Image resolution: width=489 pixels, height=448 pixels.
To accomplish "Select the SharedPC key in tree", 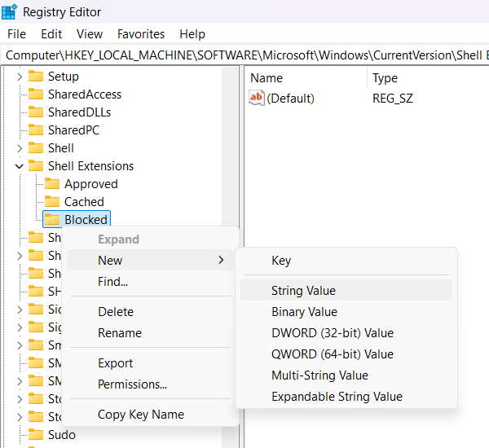I will (73, 130).
